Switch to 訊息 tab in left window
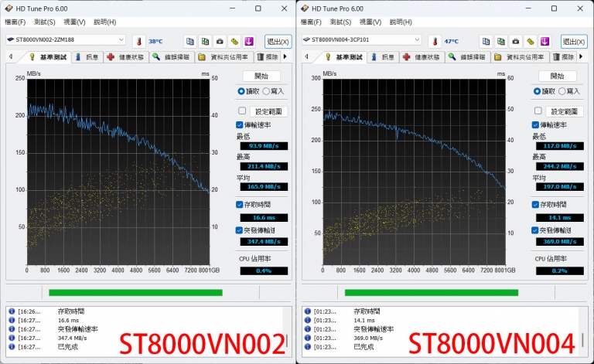Image resolution: width=594 pixels, height=364 pixels. [87, 57]
